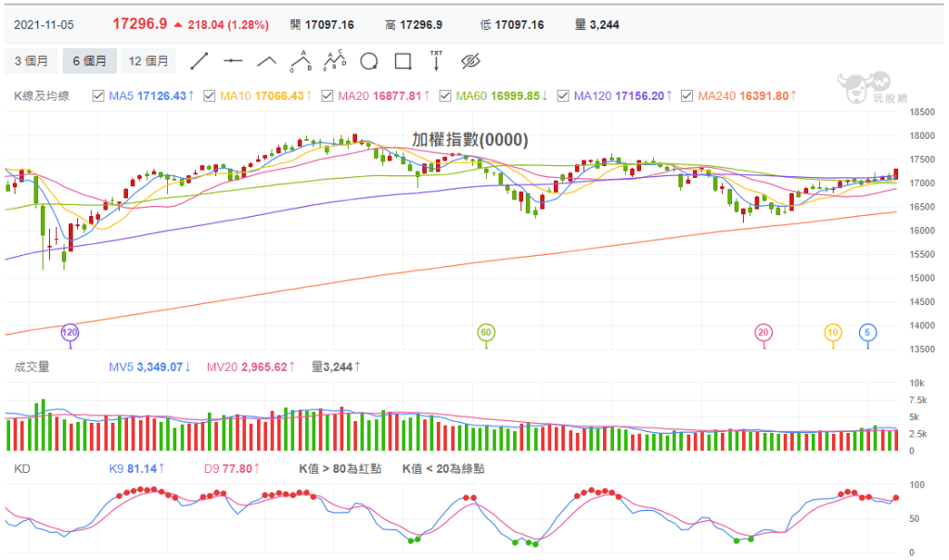Image resolution: width=949 pixels, height=560 pixels.
Task: Turn off the MA240 moving average
Action: coord(686,95)
